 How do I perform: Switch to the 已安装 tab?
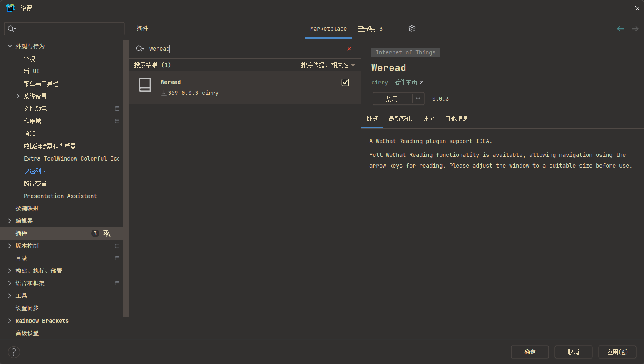click(370, 29)
